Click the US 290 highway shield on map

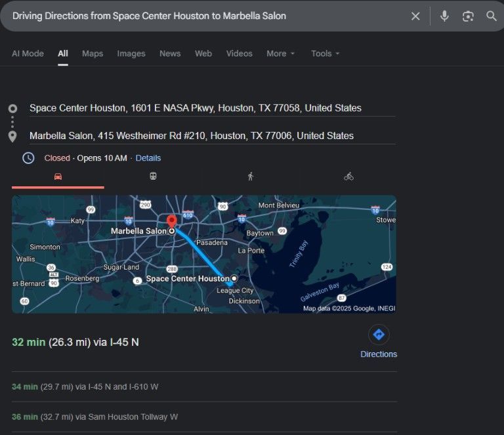pyautogui.click(x=145, y=205)
